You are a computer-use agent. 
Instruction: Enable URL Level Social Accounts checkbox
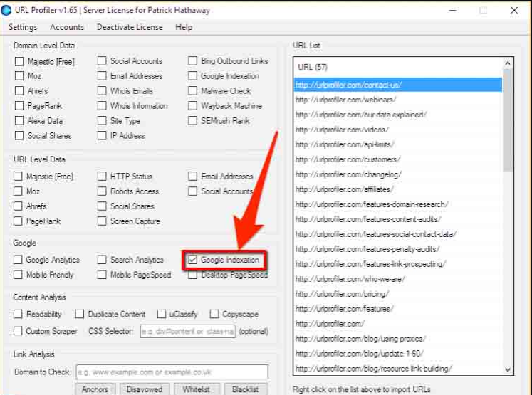pyautogui.click(x=193, y=191)
